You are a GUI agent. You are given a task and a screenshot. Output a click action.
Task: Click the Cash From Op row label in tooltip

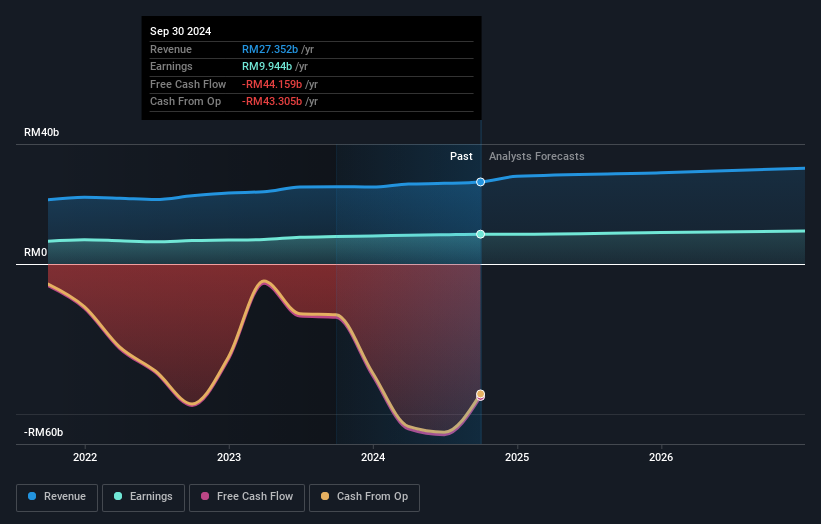[185, 102]
